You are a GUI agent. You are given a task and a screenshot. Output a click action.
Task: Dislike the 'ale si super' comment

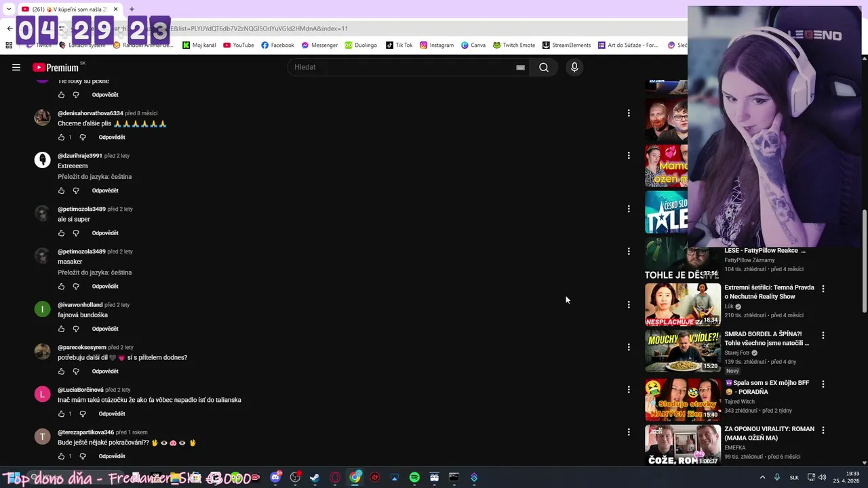(x=76, y=233)
